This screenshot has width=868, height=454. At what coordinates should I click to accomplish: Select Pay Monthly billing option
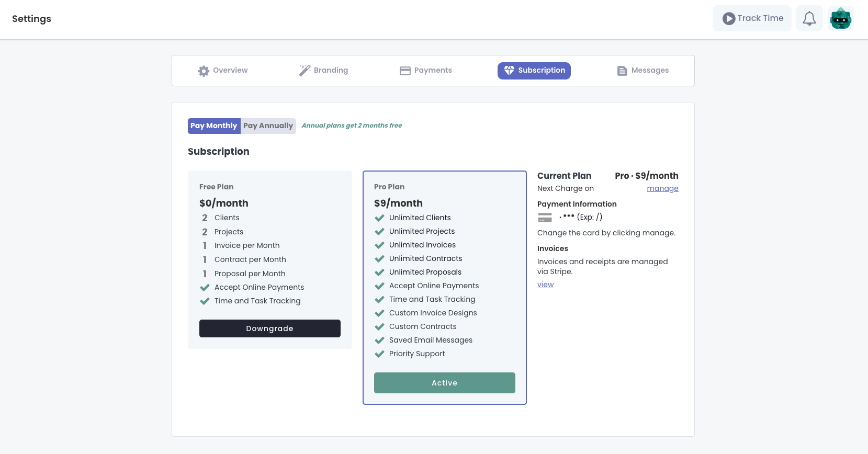click(214, 126)
